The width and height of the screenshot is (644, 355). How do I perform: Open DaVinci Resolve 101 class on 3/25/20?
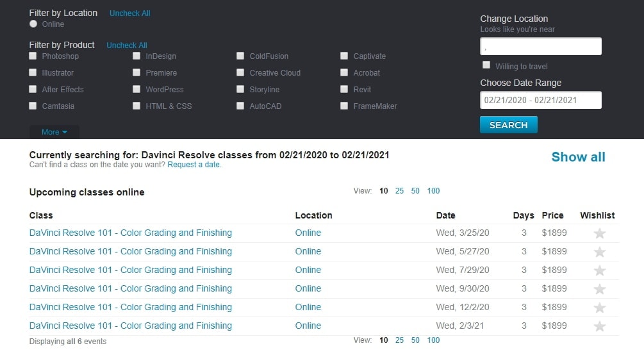[x=131, y=233]
